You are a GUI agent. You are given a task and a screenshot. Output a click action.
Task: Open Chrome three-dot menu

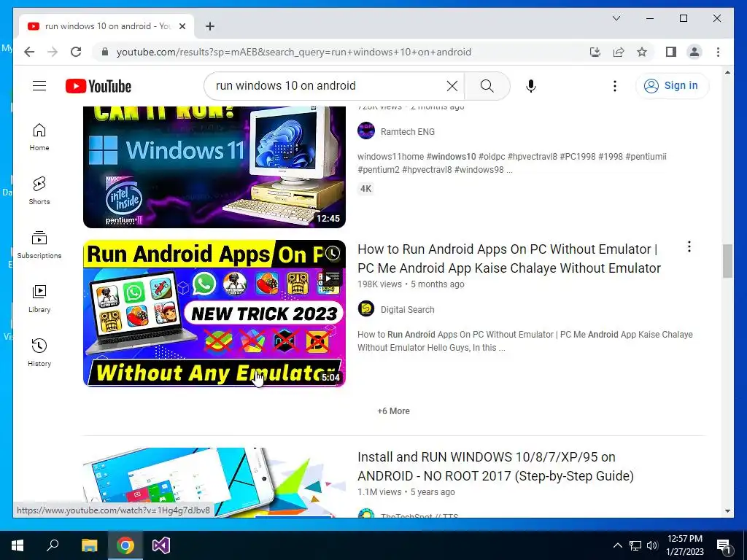click(718, 52)
